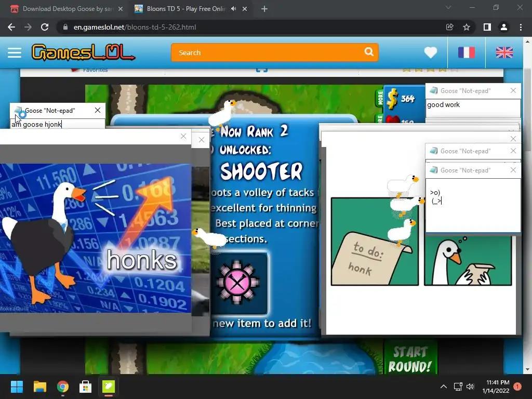The width and height of the screenshot is (532, 399).
Task: Open File Explorer from the taskbar
Action: click(x=39, y=387)
